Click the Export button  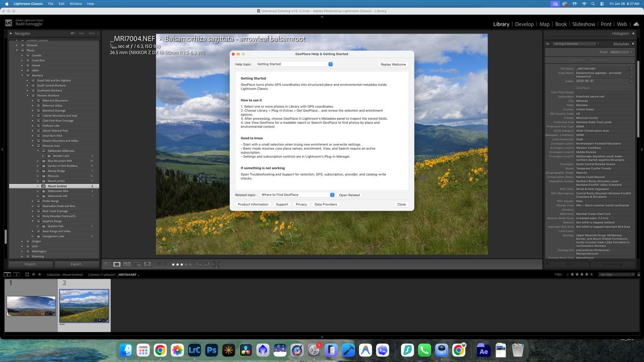pos(77,264)
